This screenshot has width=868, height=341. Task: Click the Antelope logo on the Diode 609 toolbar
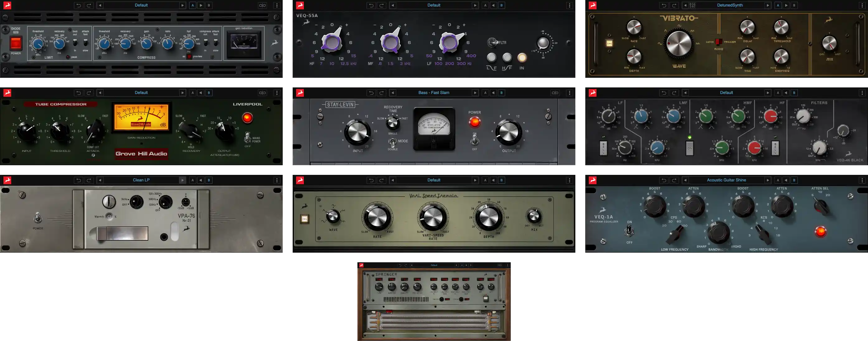[x=7, y=5]
